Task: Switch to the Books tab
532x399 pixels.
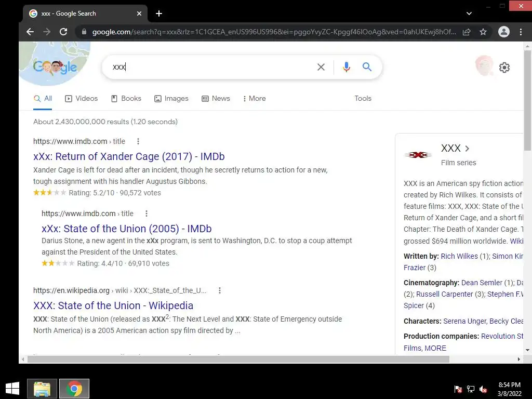Action: [x=126, y=98]
